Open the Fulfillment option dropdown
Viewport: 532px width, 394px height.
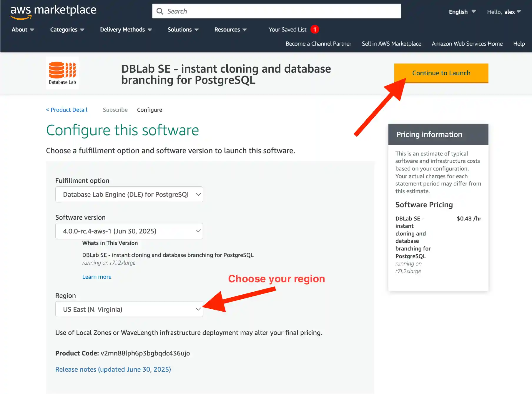(x=129, y=194)
